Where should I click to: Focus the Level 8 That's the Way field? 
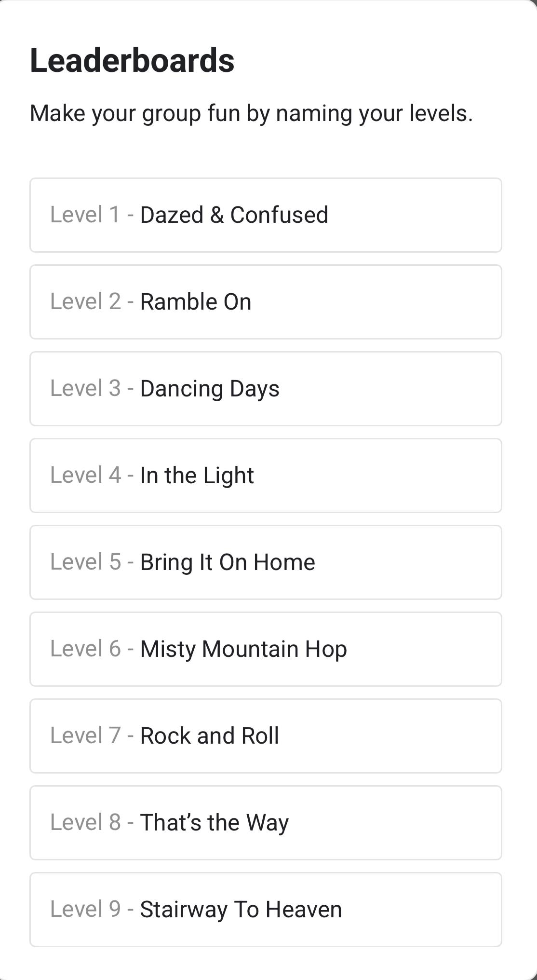click(x=266, y=823)
